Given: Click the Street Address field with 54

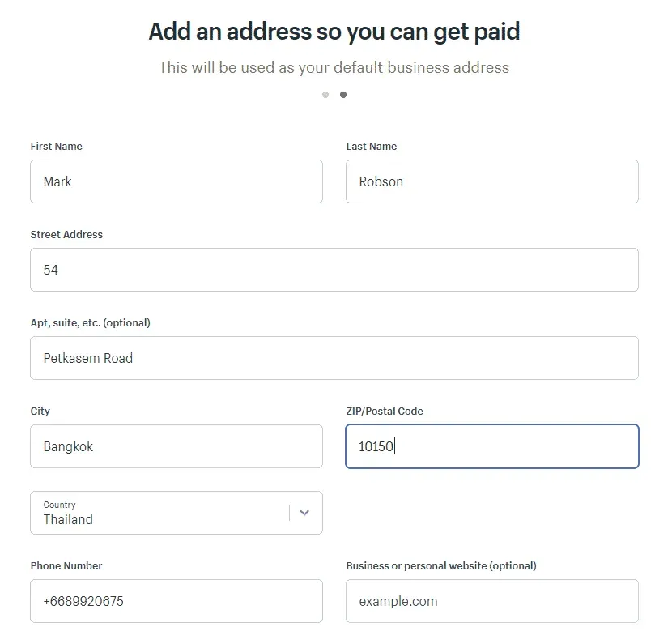Looking at the screenshot, I should [334, 270].
